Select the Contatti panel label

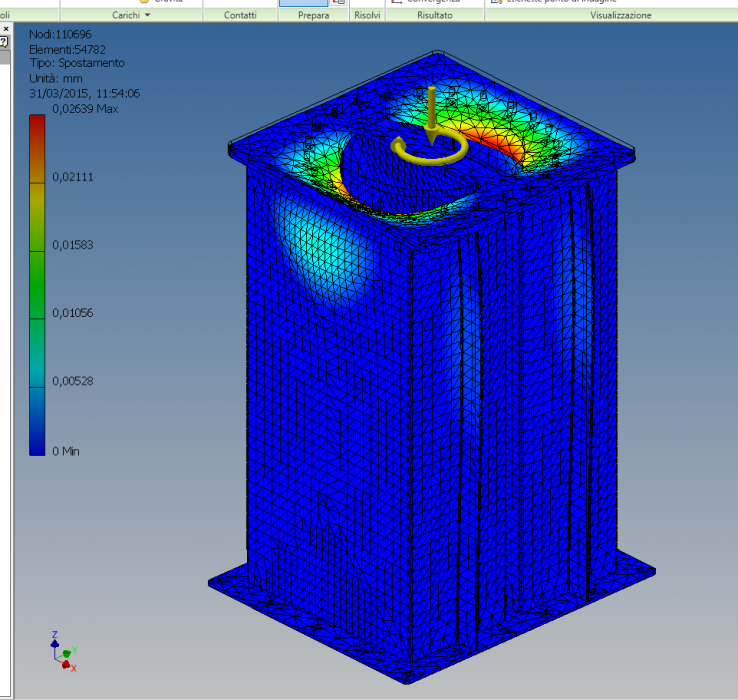tap(239, 16)
